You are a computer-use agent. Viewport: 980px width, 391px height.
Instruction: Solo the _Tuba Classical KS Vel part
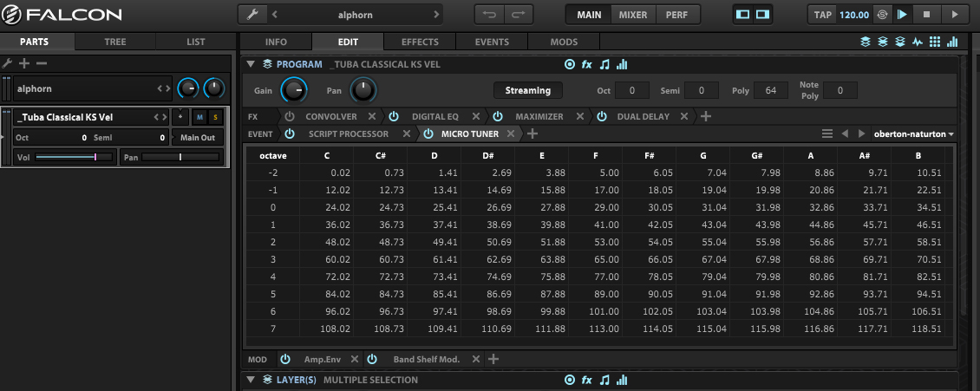click(x=216, y=117)
